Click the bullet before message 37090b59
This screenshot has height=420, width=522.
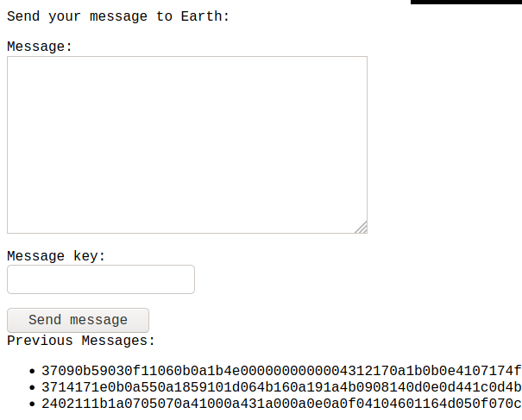(x=32, y=371)
